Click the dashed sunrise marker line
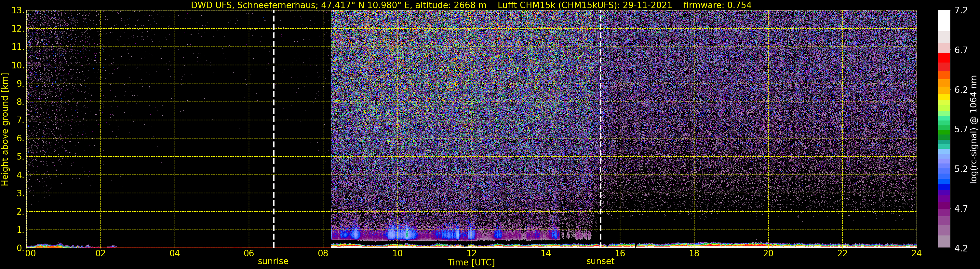The width and height of the screenshot is (980, 269). point(274,129)
